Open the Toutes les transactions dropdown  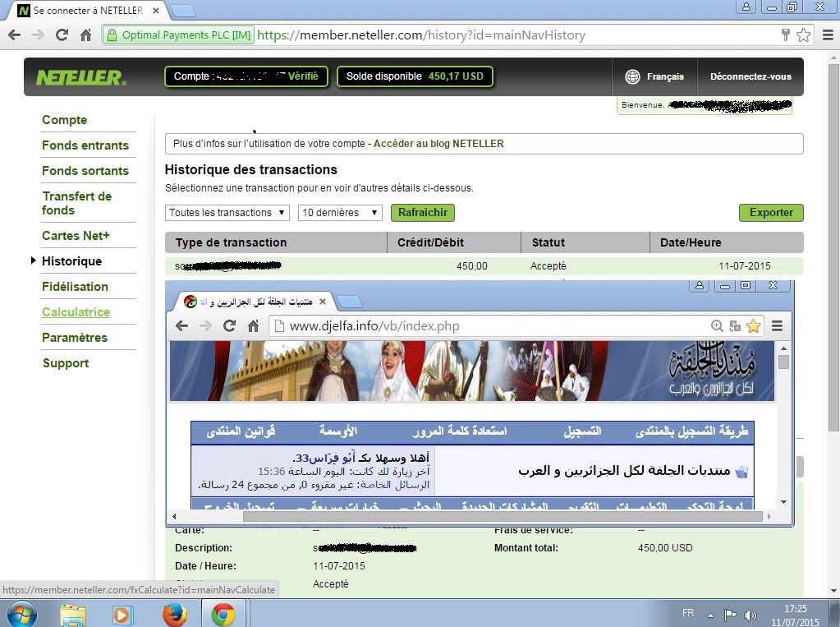227,213
